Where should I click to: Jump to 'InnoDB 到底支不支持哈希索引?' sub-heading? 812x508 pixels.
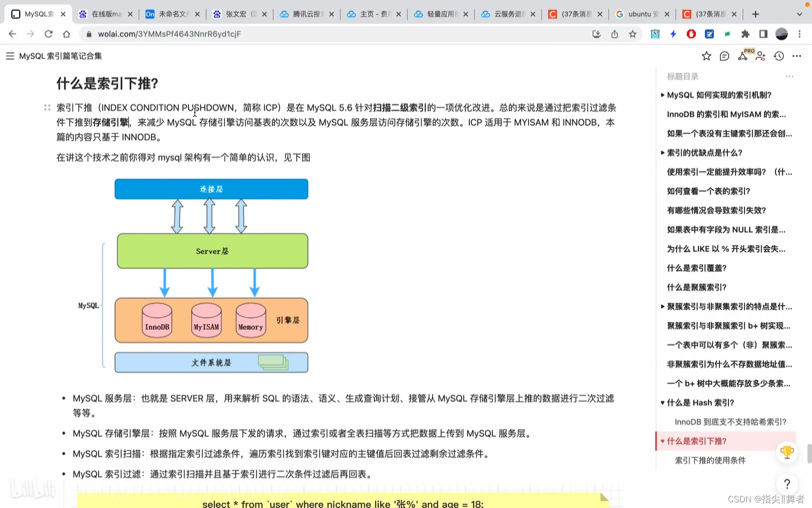point(731,422)
